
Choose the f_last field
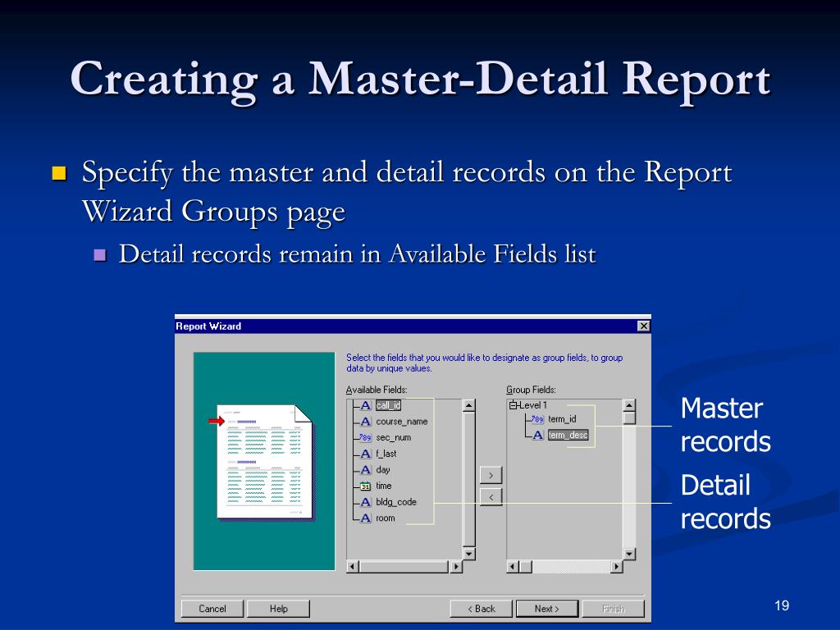pyautogui.click(x=386, y=454)
